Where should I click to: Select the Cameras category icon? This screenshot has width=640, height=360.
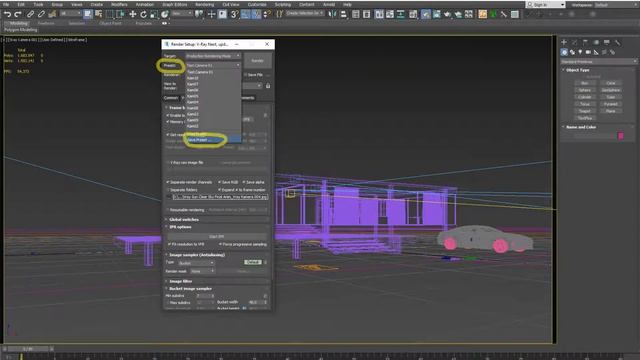588,52
